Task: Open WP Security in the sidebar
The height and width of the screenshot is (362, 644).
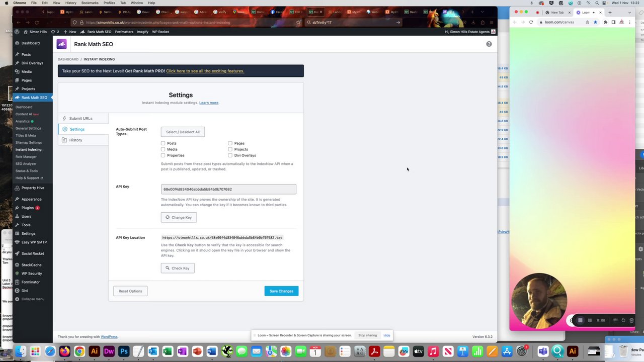Action: tap(32, 274)
